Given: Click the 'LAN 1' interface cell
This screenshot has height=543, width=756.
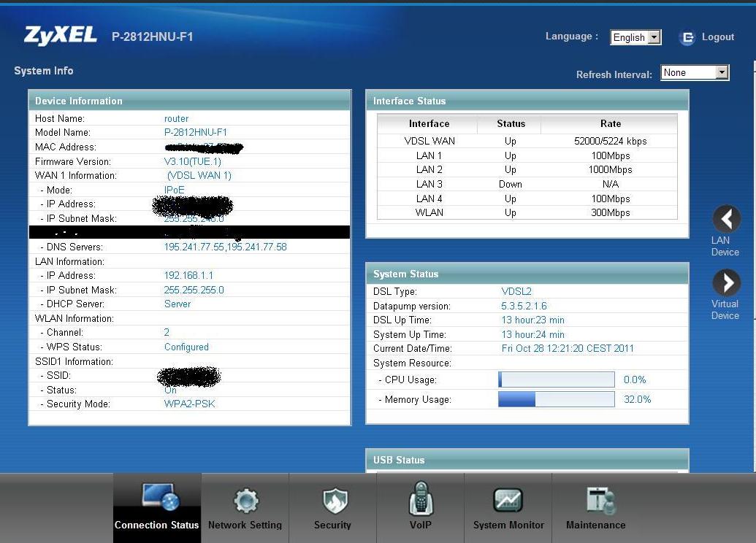Looking at the screenshot, I should point(429,155).
